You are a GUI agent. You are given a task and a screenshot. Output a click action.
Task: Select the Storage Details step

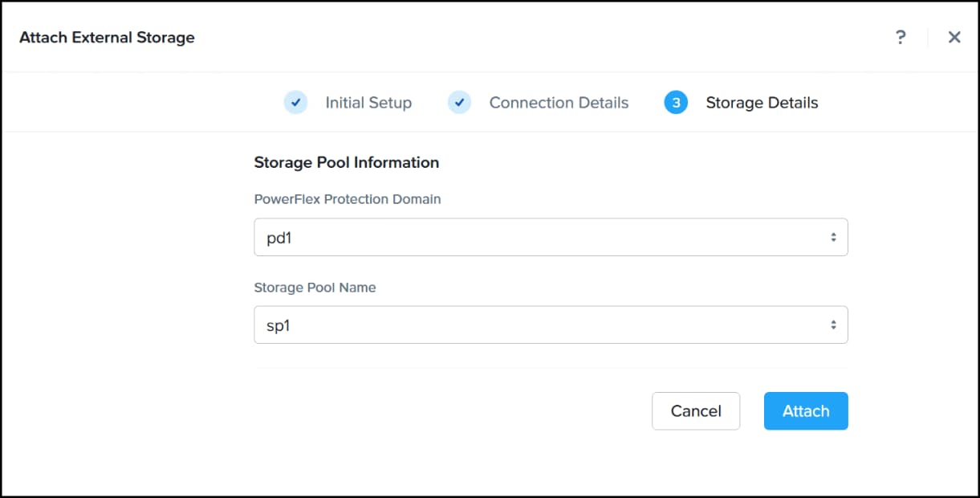click(762, 103)
